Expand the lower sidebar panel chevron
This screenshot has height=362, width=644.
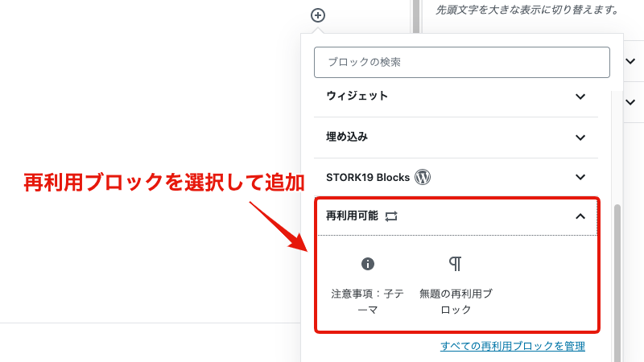pyautogui.click(x=630, y=102)
